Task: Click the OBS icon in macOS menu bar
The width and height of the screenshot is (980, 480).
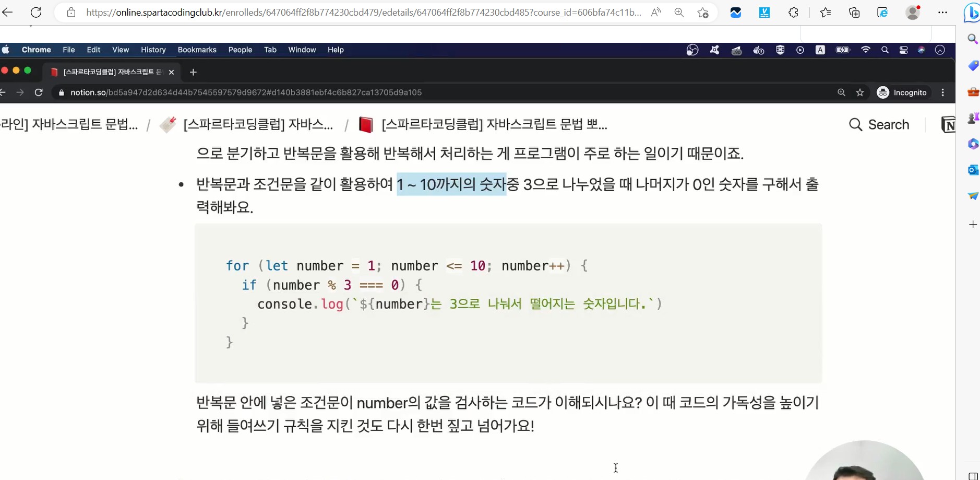Action: 692,50
